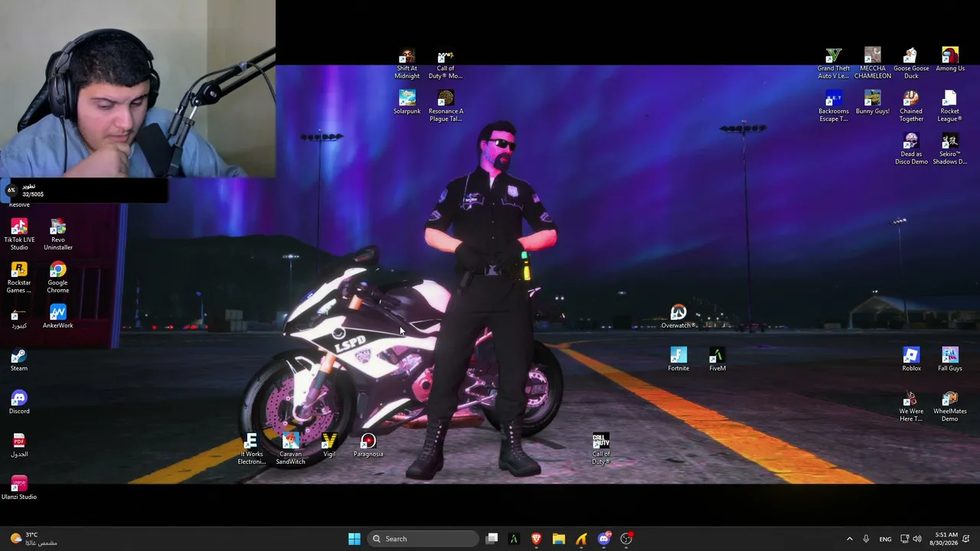Open TikTok LIVE Studio desktop icon
This screenshot has width=980, height=551.
[19, 235]
